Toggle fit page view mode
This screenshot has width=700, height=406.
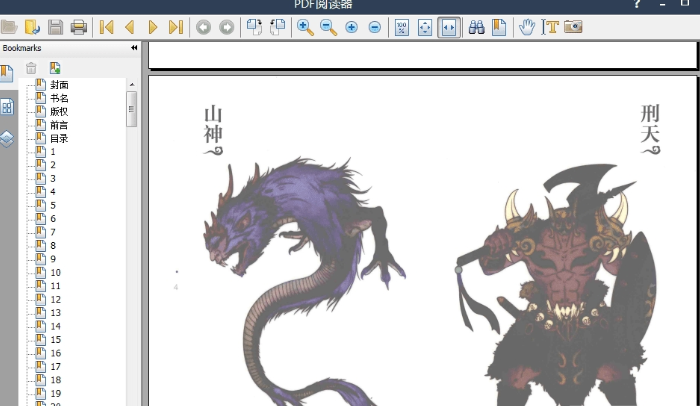[x=425, y=27]
